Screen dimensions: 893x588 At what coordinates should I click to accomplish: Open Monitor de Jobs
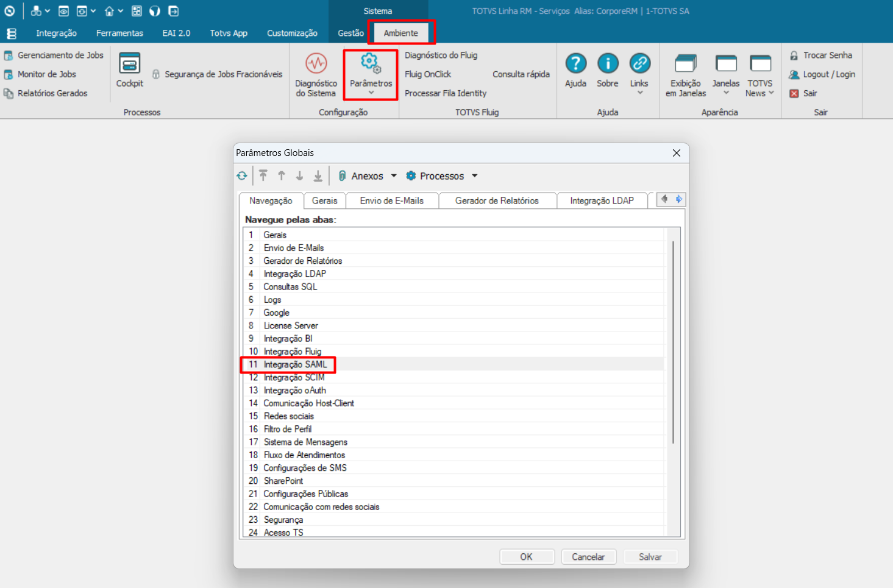coord(40,74)
